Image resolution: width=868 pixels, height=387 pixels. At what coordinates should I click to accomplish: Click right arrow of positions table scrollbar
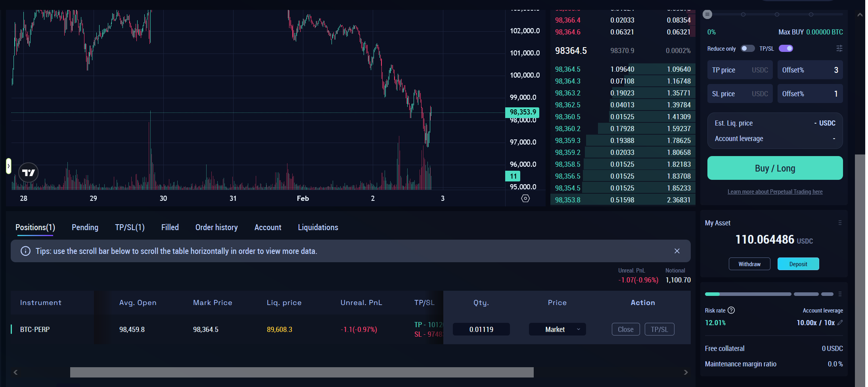coord(686,372)
